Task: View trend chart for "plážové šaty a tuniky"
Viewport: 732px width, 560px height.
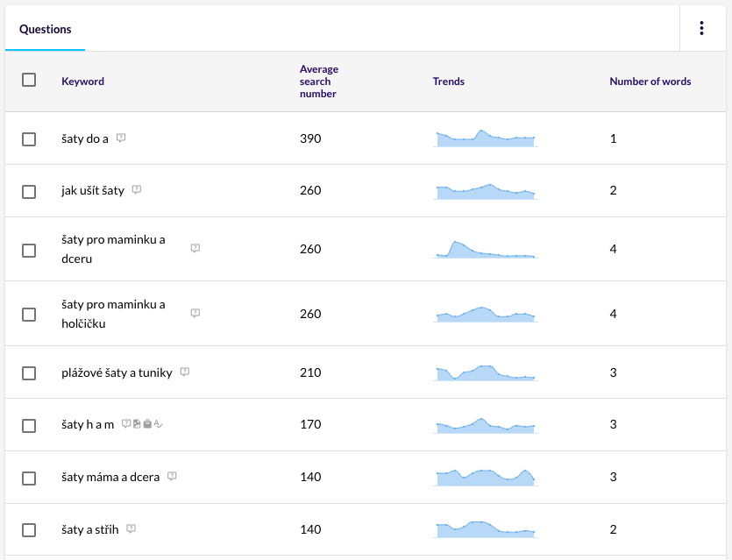Action: (x=486, y=372)
